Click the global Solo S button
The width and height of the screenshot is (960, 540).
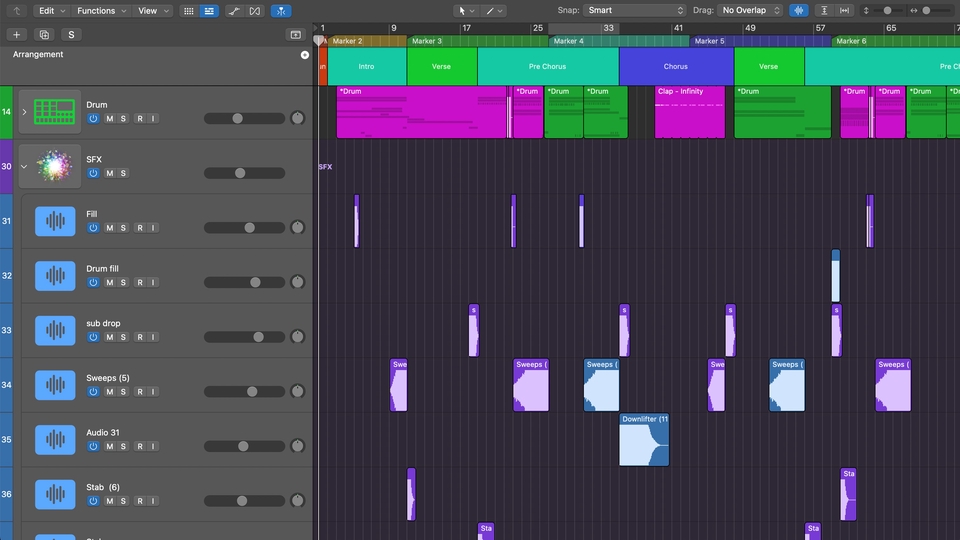pyautogui.click(x=71, y=34)
